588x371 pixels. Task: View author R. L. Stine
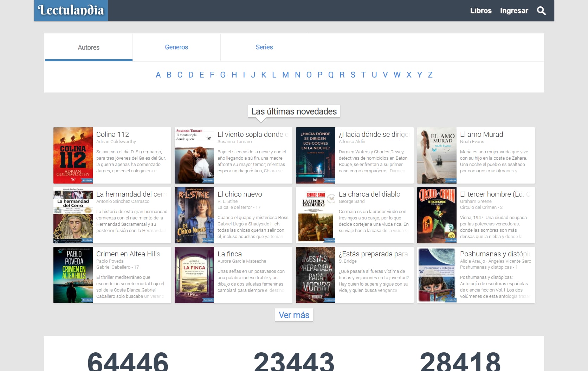click(227, 201)
